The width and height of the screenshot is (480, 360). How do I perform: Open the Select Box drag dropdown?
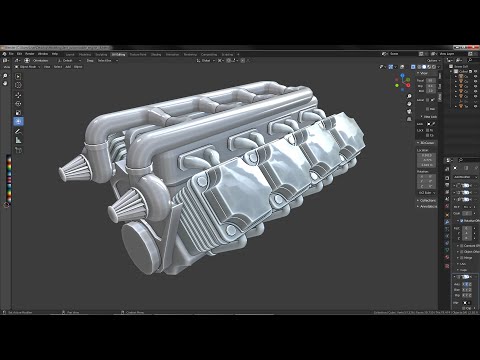click(x=107, y=61)
